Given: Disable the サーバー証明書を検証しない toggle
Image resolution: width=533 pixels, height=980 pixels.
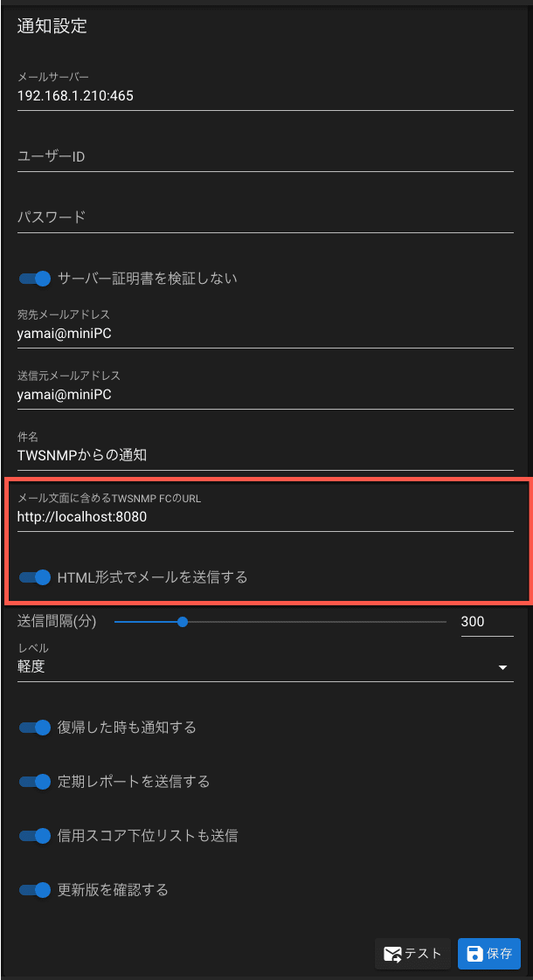Looking at the screenshot, I should coord(34,278).
